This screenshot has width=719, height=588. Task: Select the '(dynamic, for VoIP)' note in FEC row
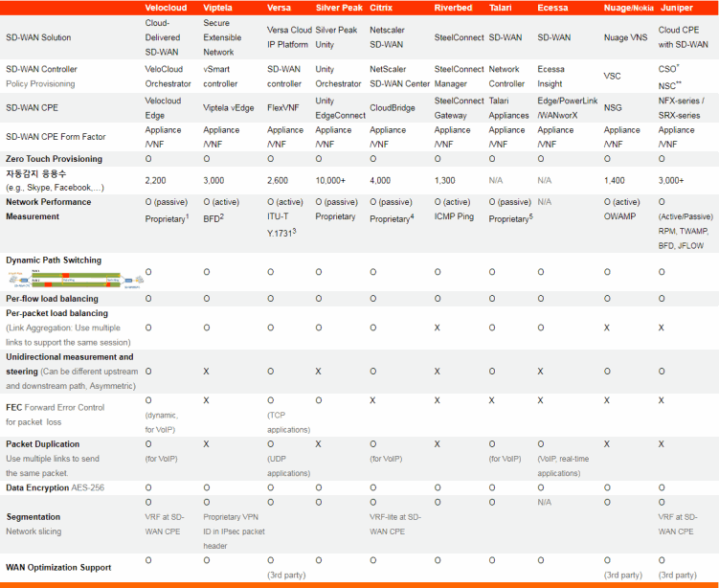click(162, 422)
